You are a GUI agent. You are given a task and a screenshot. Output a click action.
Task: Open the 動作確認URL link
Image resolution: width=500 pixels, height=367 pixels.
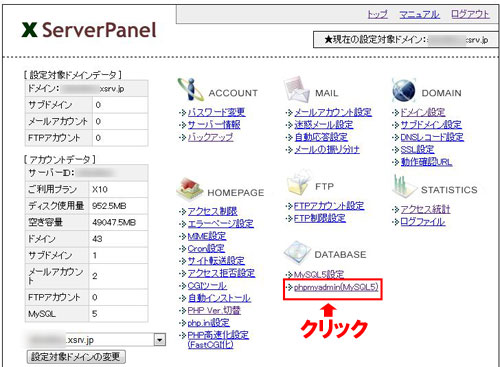pyautogui.click(x=426, y=162)
